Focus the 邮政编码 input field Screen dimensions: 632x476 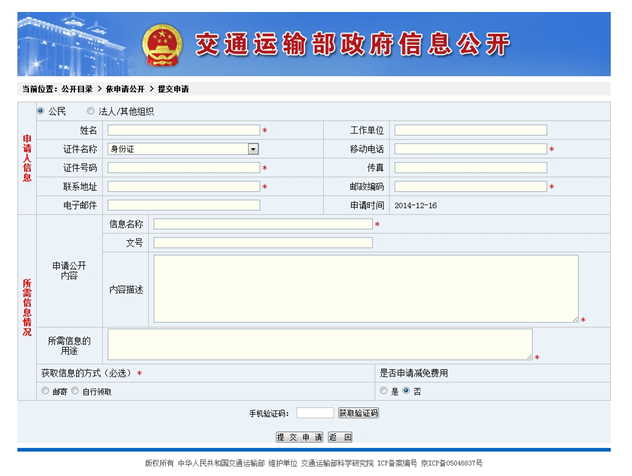(471, 186)
